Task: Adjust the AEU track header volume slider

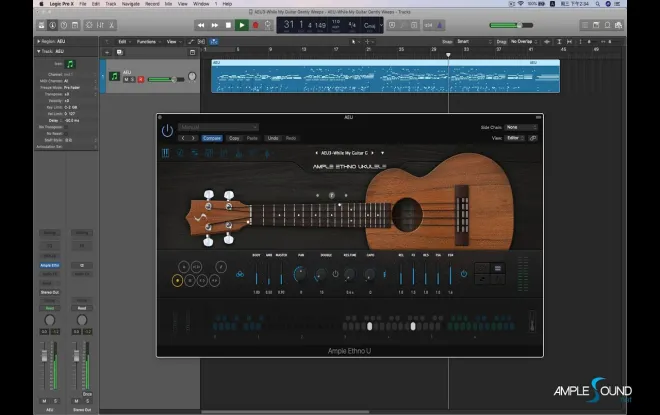Action: coord(166,79)
